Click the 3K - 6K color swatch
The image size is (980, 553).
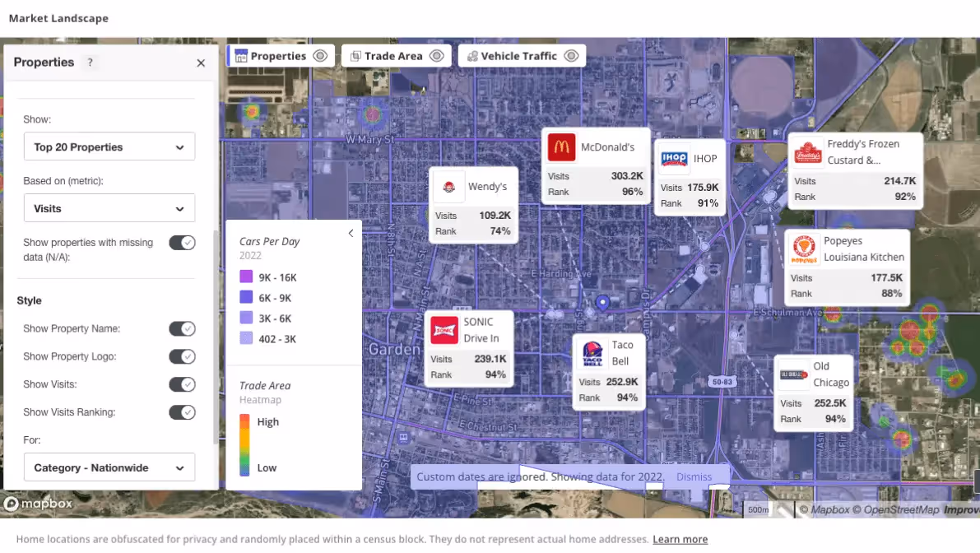pos(246,318)
